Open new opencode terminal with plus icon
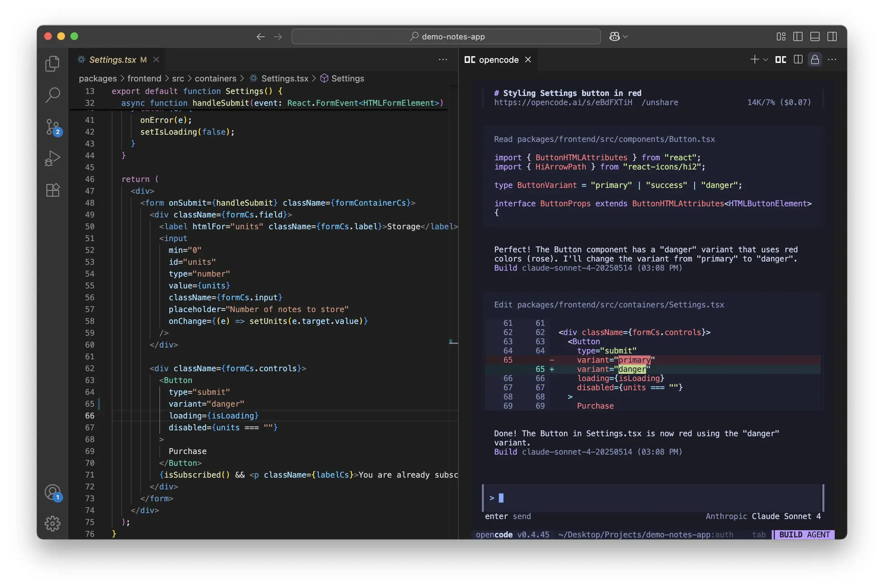This screenshot has width=884, height=588. coord(754,60)
